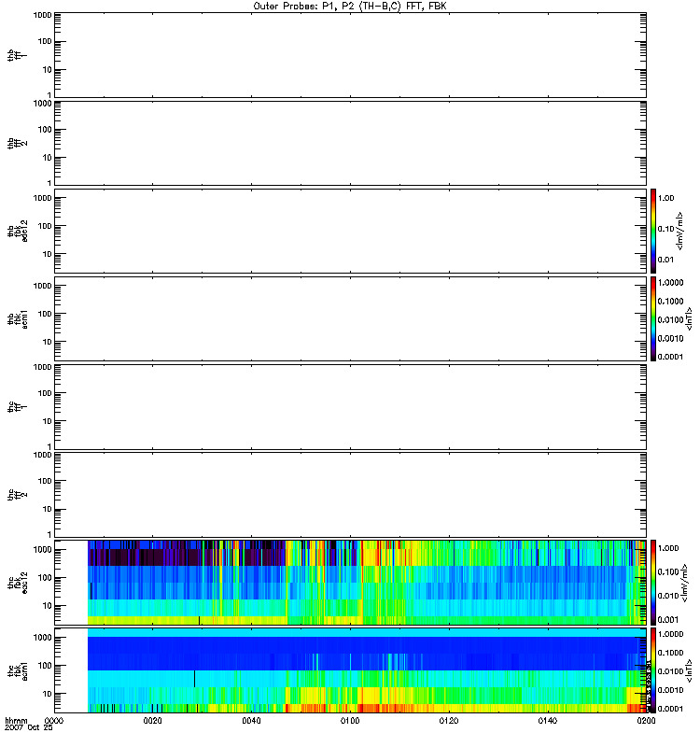Click the "thc fbk edc12" axis label
This screenshot has height=747, width=700.
coord(18,582)
